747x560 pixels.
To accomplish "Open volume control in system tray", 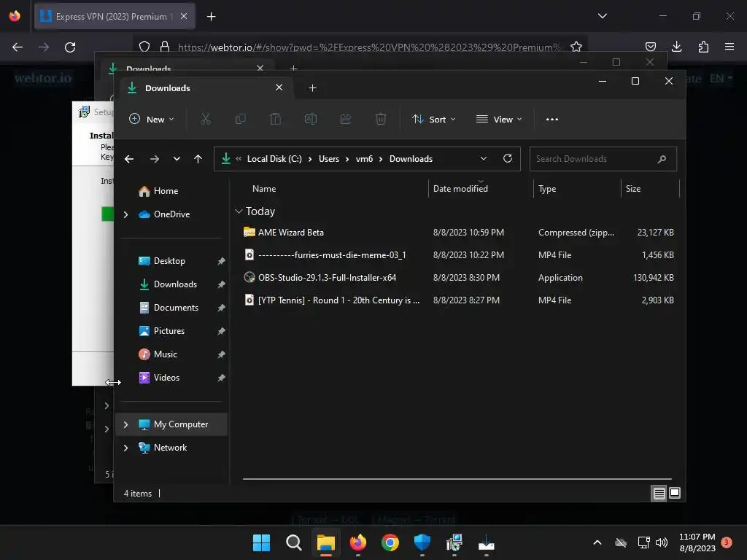I will coord(662,542).
